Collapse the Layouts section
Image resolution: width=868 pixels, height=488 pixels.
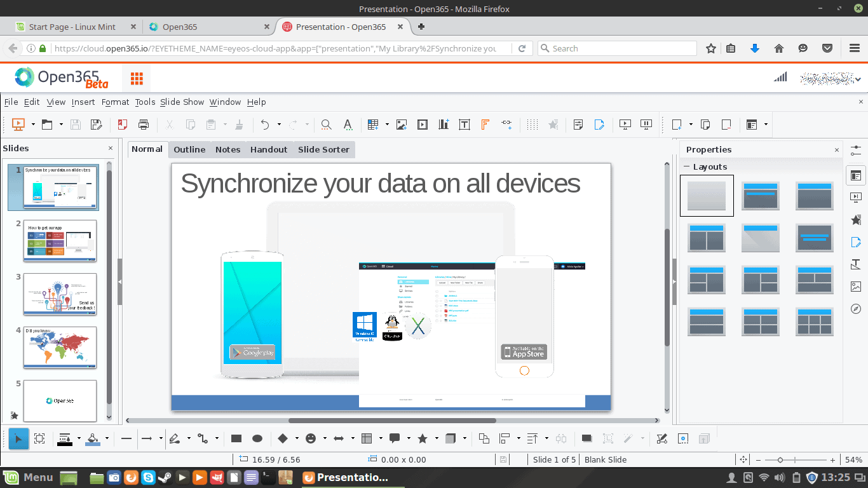click(x=686, y=166)
